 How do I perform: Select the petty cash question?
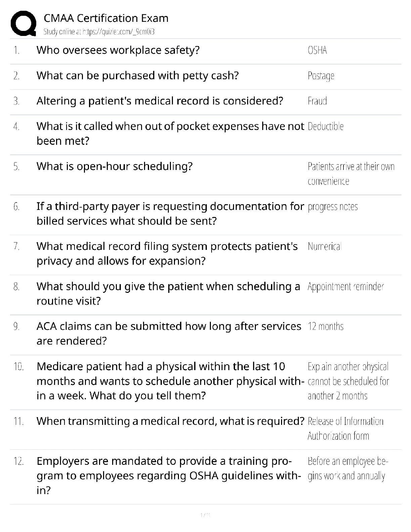point(137,76)
